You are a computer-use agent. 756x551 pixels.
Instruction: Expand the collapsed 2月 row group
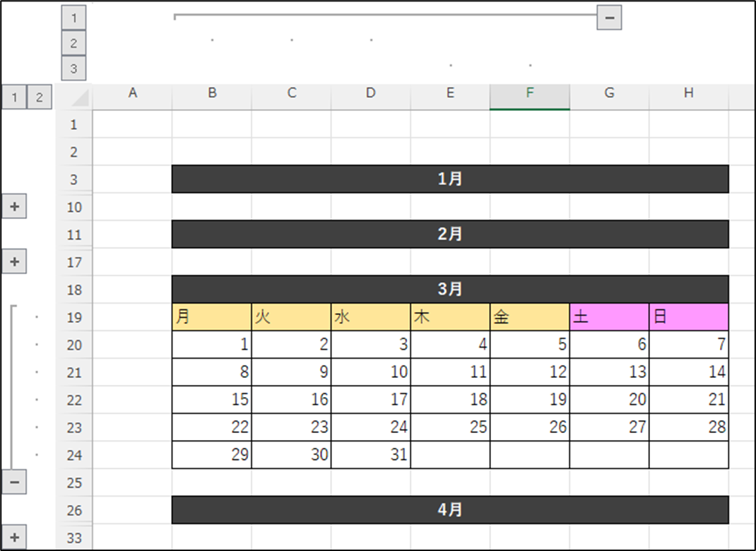14,262
